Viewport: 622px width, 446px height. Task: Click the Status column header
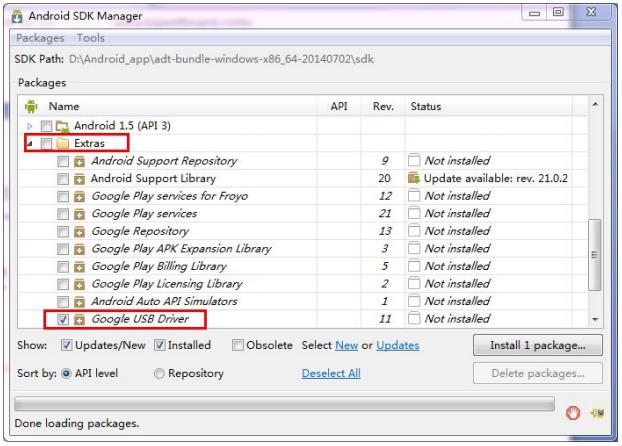pyautogui.click(x=426, y=106)
